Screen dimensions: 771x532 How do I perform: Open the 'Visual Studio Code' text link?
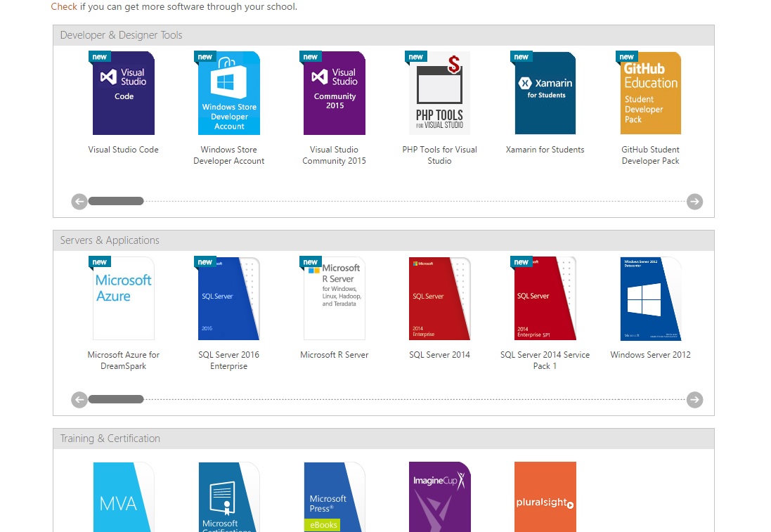[x=124, y=150]
